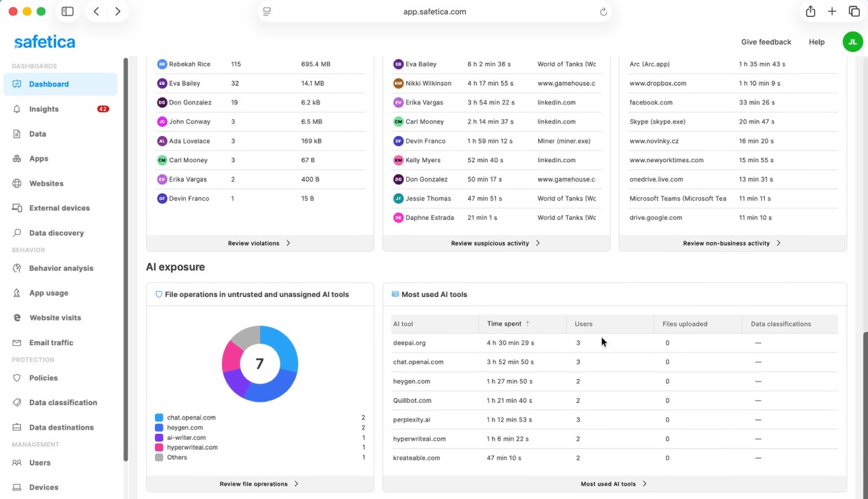Open External devices page
Screen dimensions: 868x499
(x=60, y=208)
